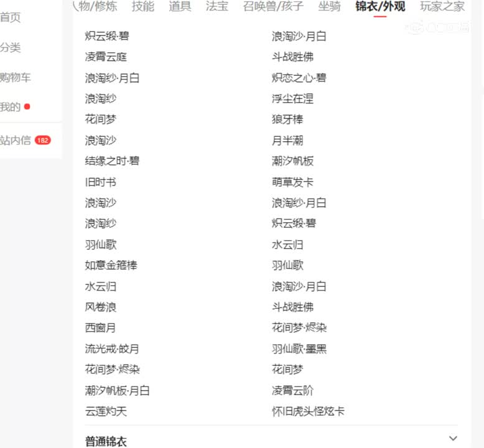Go to 首页 in the sidebar
The width and height of the screenshot is (484, 448).
click(x=10, y=17)
